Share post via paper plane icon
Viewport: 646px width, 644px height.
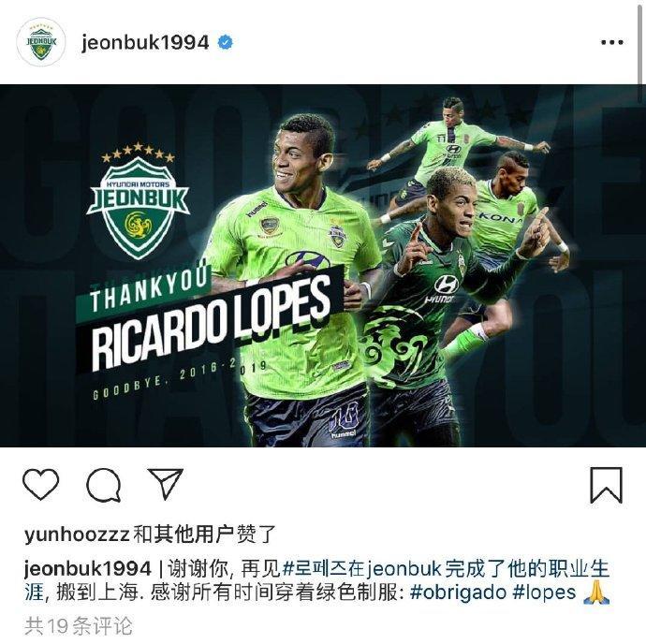point(166,484)
